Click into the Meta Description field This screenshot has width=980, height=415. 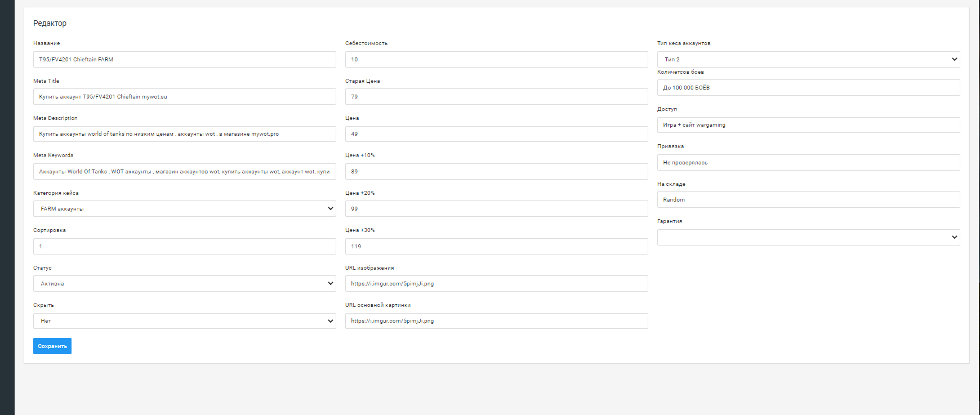tap(184, 134)
